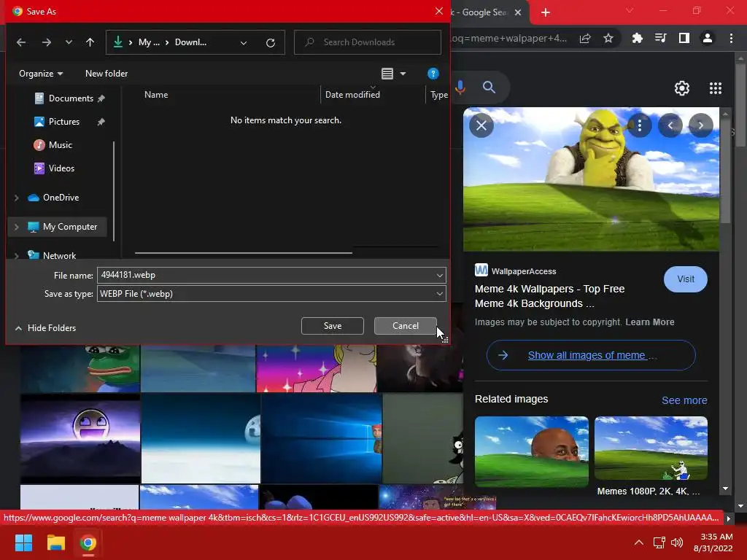Open Meme 4k Wallpapers title link
The height and width of the screenshot is (560, 747).
[549, 296]
